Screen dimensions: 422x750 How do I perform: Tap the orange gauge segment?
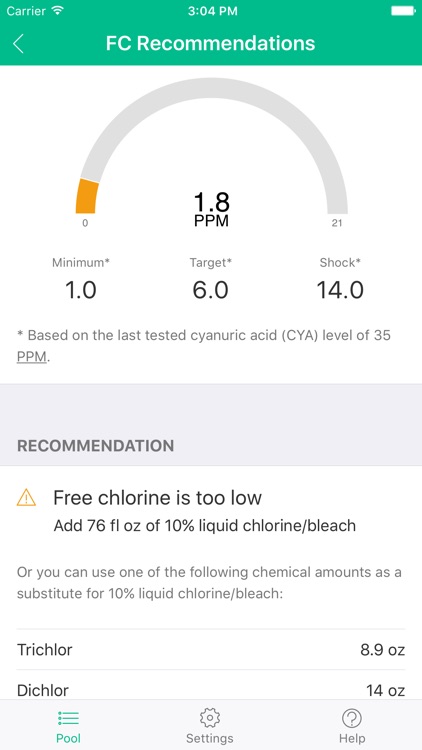coord(87,196)
